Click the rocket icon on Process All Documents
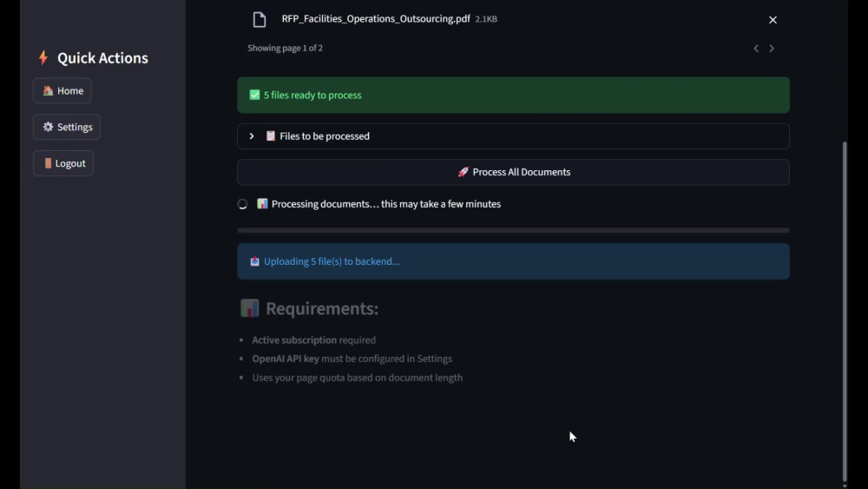The image size is (868, 489). click(x=464, y=172)
